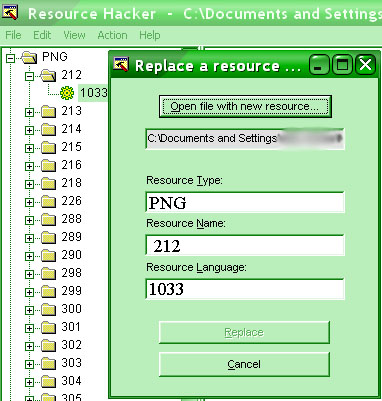
Task: Select the open 212 folder icon
Action: pos(48,76)
